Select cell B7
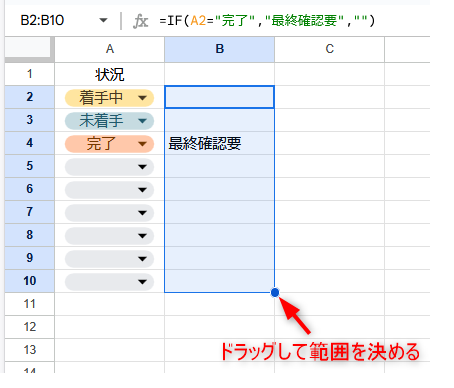Screen dimensions: 454x388 tap(219, 212)
